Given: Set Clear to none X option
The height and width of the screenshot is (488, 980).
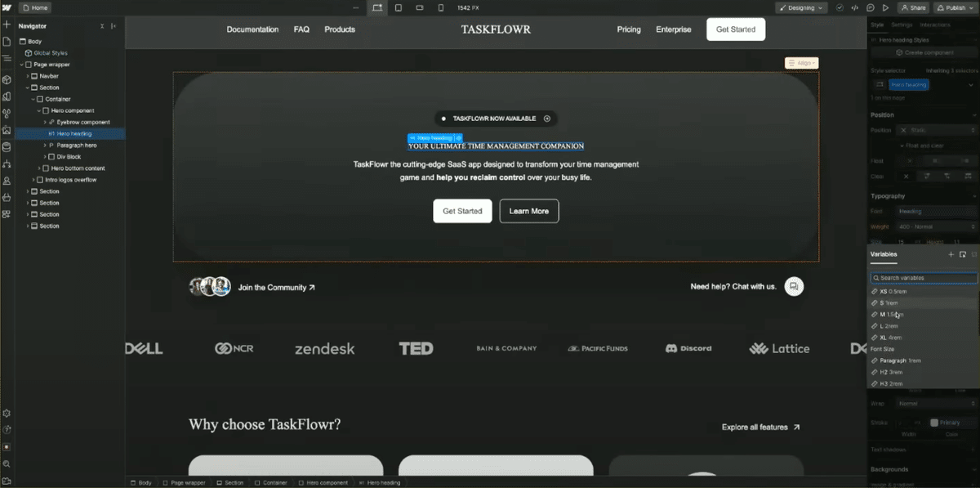Looking at the screenshot, I should [x=906, y=176].
